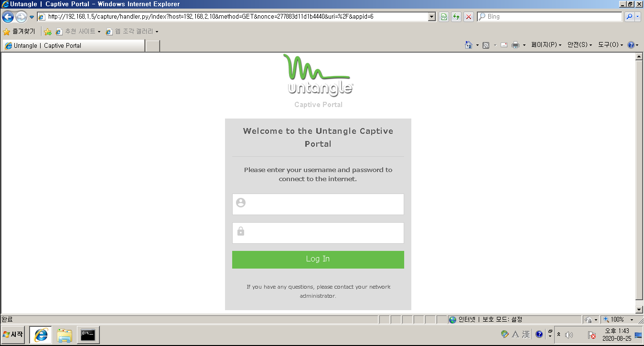Viewport: 644px width, 346px height.
Task: Stop loading with the red X icon
Action: pyautogui.click(x=469, y=17)
